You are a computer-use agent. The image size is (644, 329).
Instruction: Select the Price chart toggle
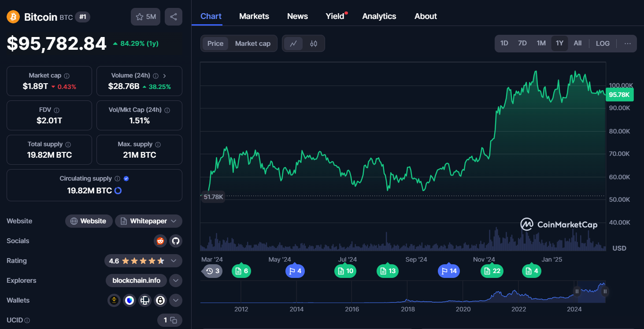215,44
